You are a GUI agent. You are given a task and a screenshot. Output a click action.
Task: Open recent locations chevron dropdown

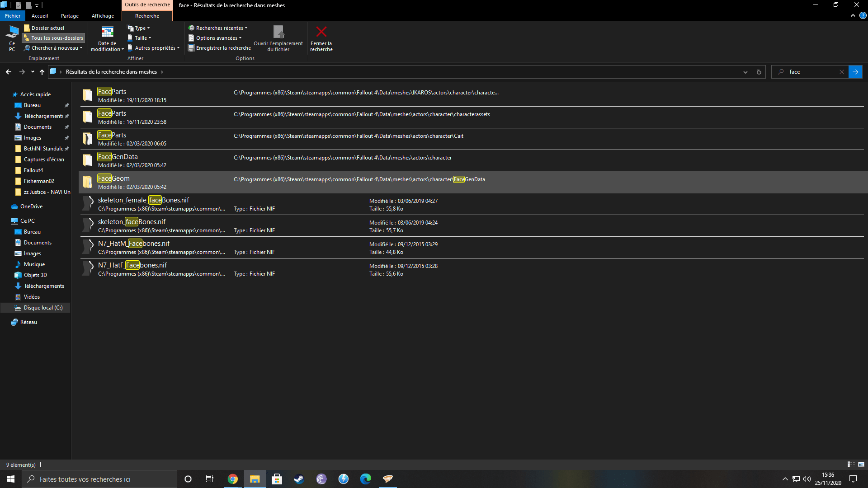[x=33, y=72]
